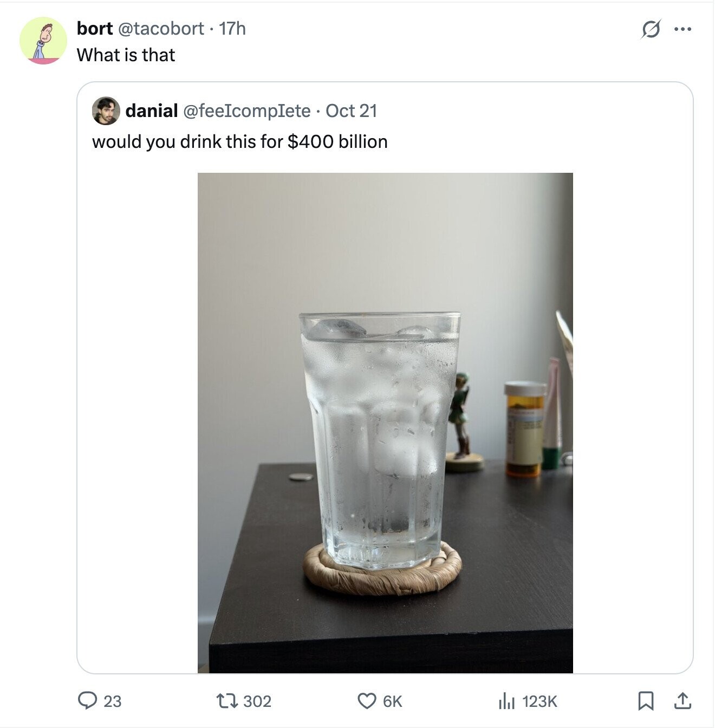
Task: Open quoted tweet text about $400 billion
Action: click(240, 142)
